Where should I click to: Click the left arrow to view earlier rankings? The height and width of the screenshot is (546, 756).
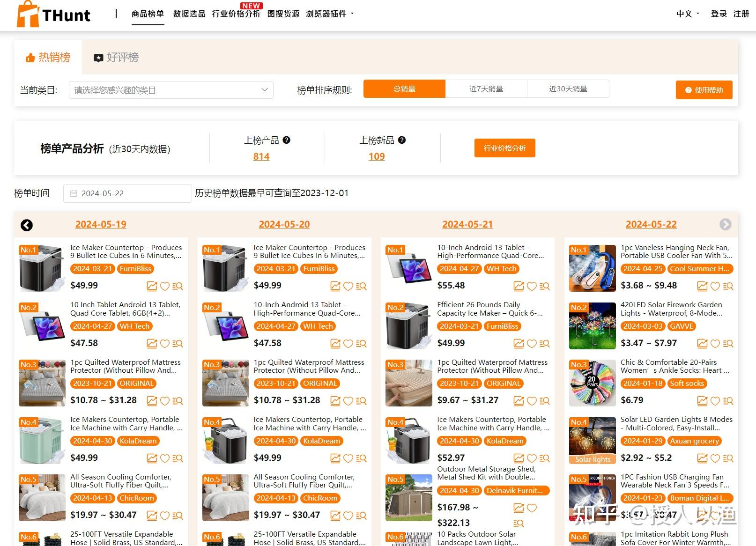(x=27, y=225)
